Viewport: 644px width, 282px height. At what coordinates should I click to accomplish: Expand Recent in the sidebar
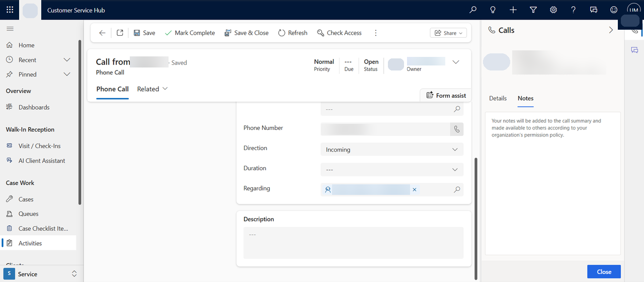(66, 60)
